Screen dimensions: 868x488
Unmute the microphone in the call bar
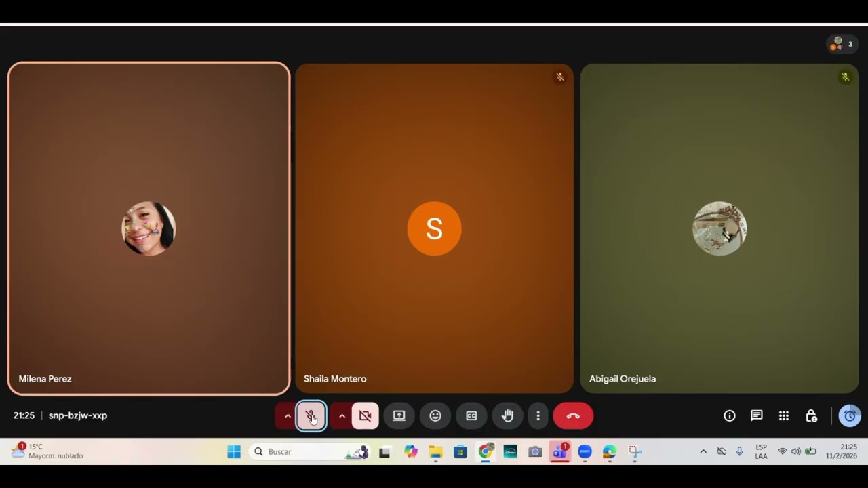click(311, 416)
